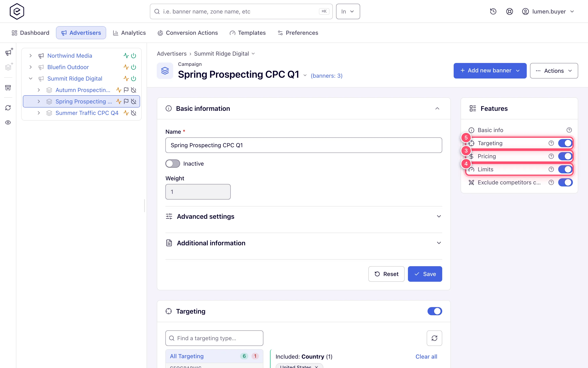Screen dimensions: 588x368
Task: Toggle Pricing feature switch
Action: click(565, 156)
